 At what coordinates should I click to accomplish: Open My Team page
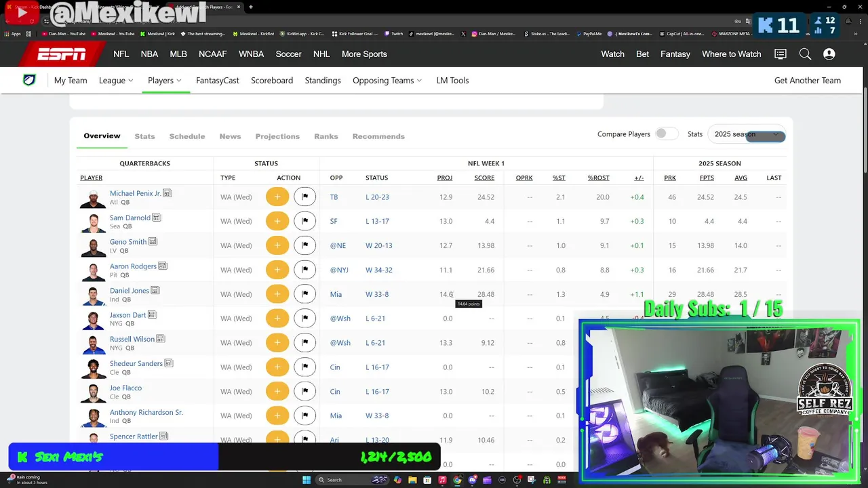[x=71, y=80]
